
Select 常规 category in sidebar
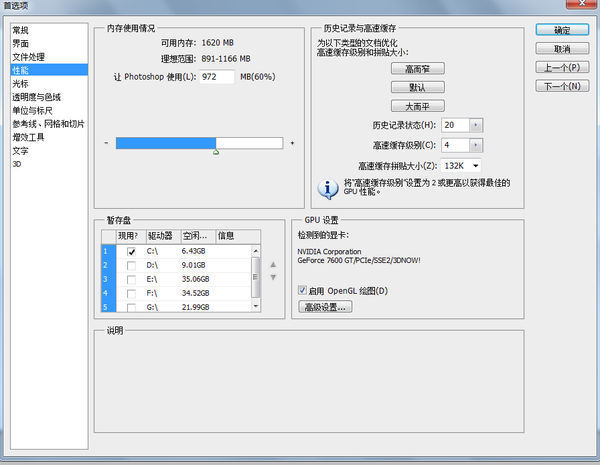[49, 30]
